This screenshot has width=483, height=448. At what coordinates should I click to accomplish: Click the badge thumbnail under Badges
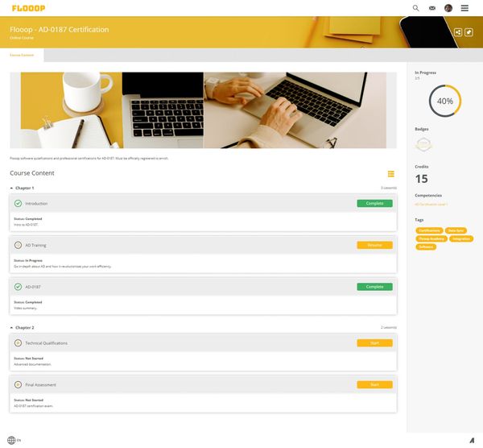tap(423, 144)
